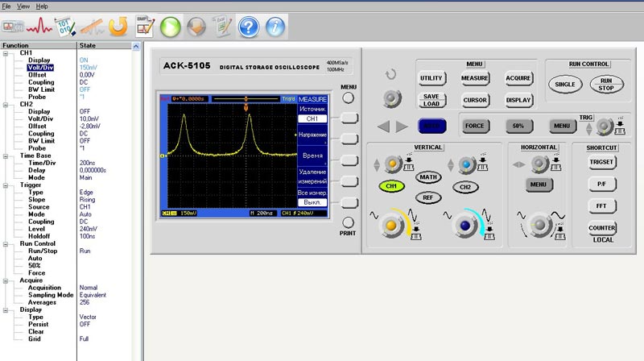Screen dimensions: 644x361
Task: Click the CURSOR button
Action: [x=475, y=100]
